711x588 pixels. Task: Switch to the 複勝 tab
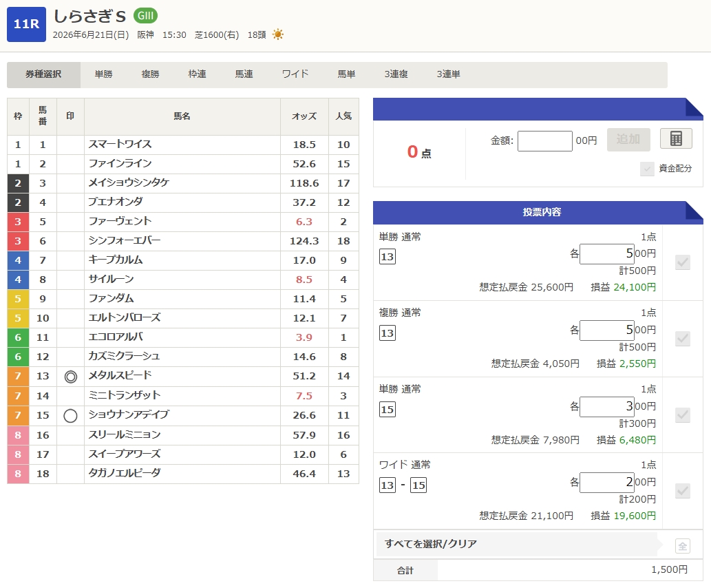pyautogui.click(x=150, y=74)
